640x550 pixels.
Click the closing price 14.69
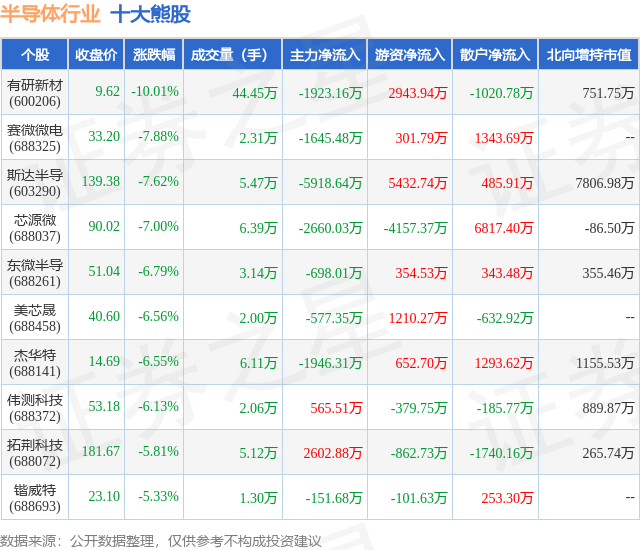(x=104, y=361)
